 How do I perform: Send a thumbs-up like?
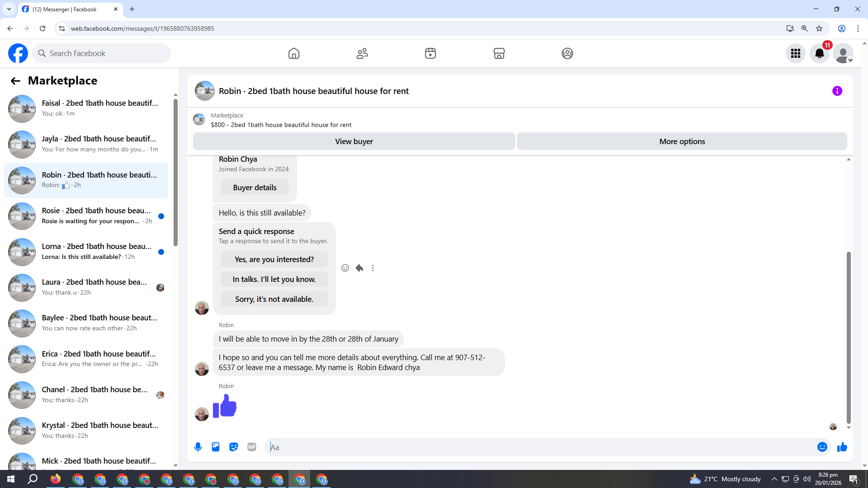(842, 447)
